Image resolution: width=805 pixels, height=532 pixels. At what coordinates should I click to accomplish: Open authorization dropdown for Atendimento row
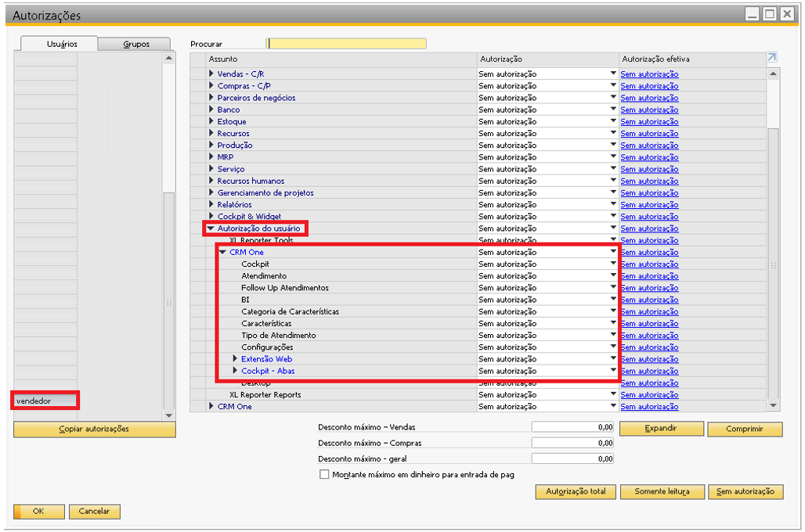click(x=613, y=275)
